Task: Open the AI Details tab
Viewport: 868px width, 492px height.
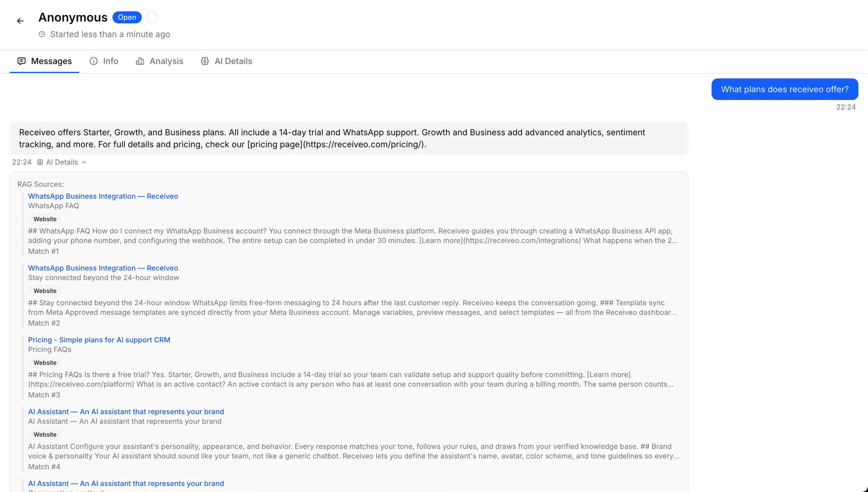Action: click(233, 61)
